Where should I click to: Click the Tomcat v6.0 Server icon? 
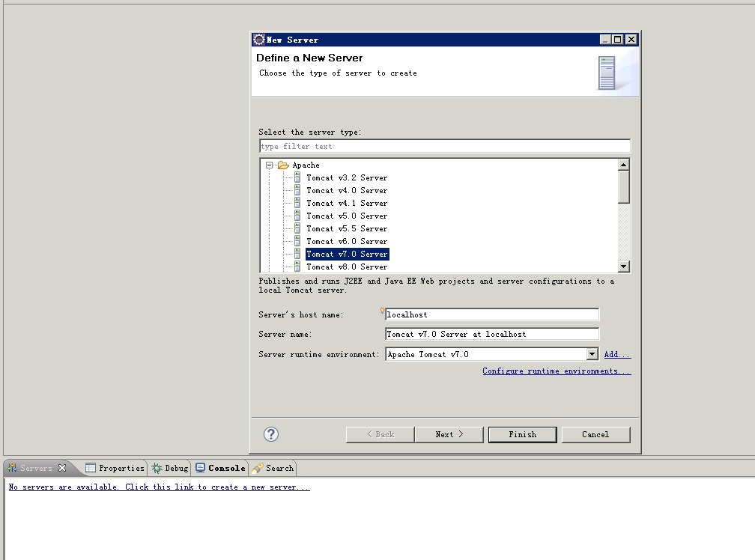pyautogui.click(x=297, y=241)
